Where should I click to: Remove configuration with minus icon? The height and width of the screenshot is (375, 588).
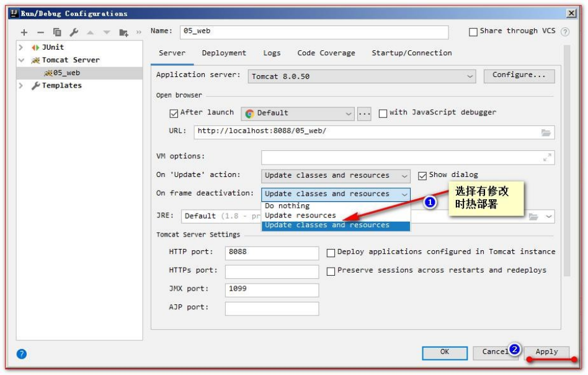(x=40, y=33)
